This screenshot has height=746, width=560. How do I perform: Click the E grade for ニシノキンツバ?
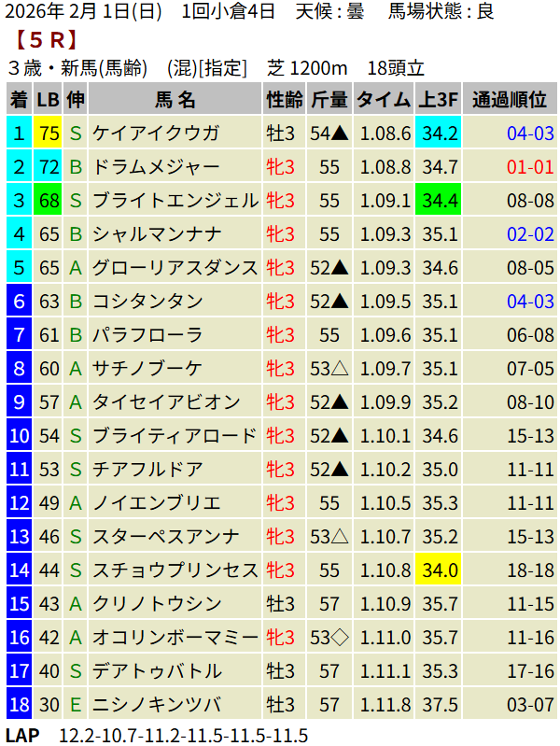coord(76,704)
